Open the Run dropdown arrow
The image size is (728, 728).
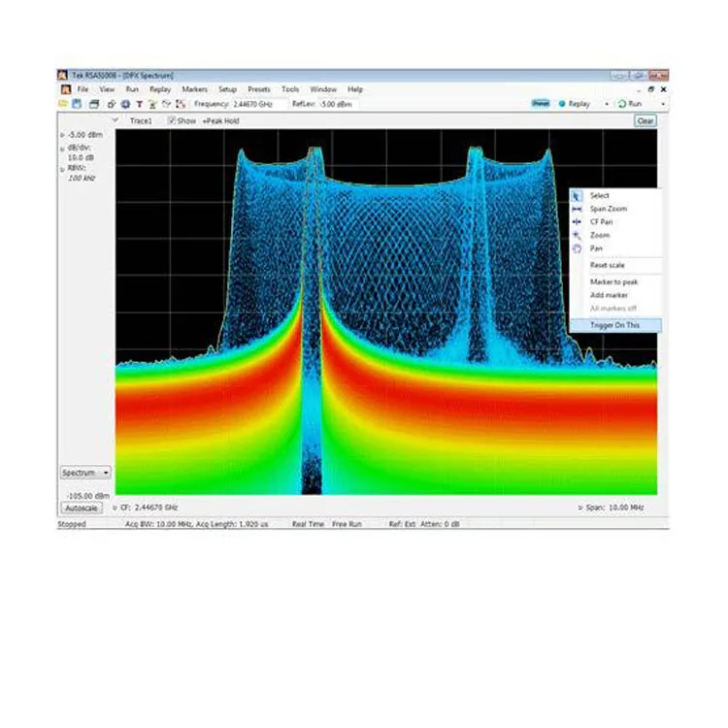pyautogui.click(x=663, y=104)
